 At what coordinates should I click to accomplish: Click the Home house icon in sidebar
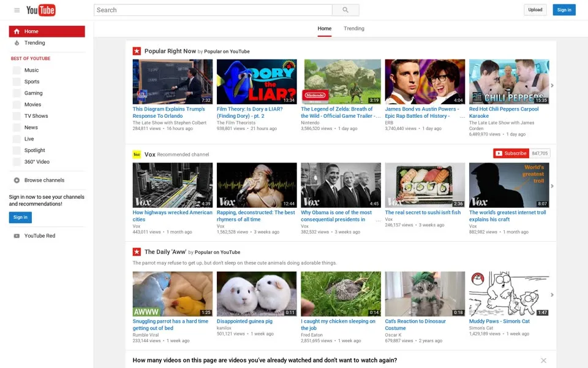[17, 31]
